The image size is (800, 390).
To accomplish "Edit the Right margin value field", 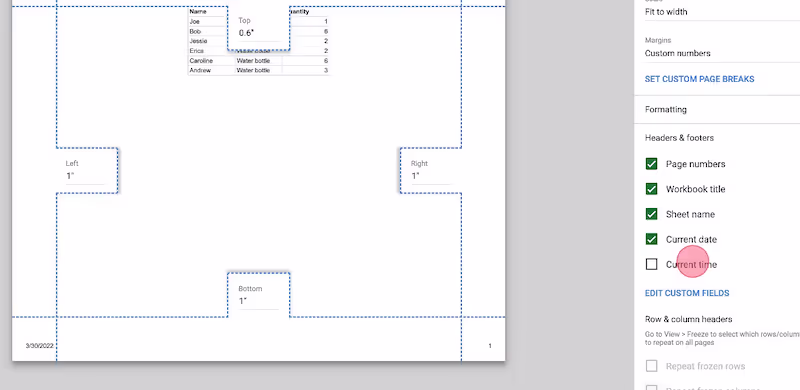I will click(431, 176).
